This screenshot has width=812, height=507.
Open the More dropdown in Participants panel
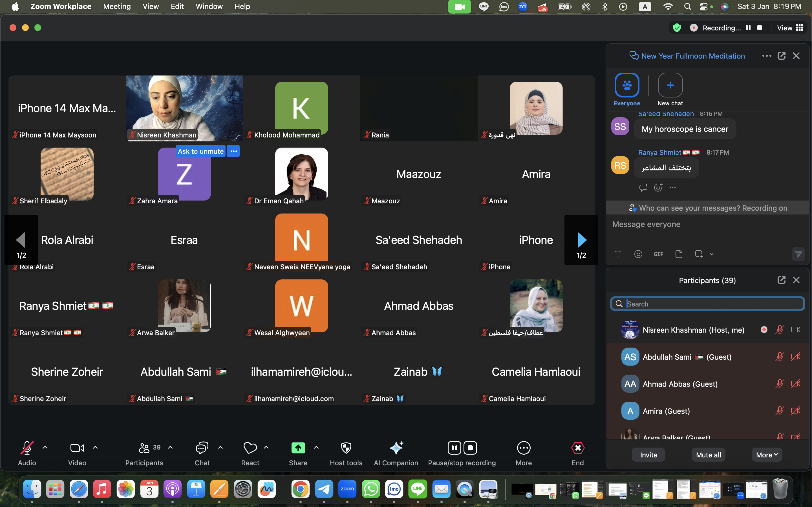[767, 455]
